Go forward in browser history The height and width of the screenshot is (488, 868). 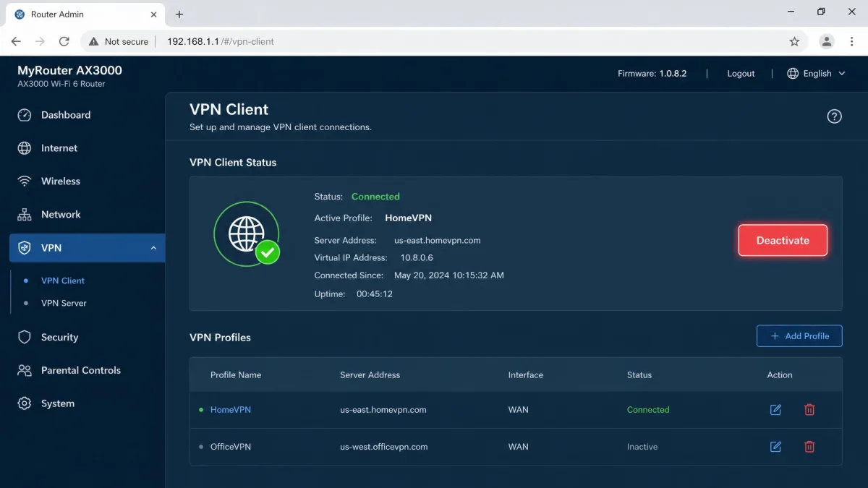click(40, 42)
